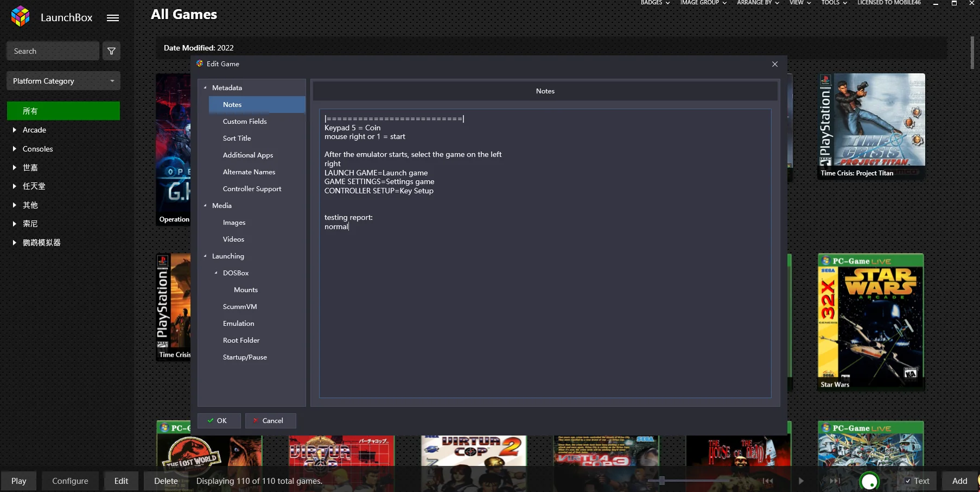This screenshot has width=980, height=492.
Task: Click the Edit Game dialog logo icon
Action: click(x=200, y=64)
